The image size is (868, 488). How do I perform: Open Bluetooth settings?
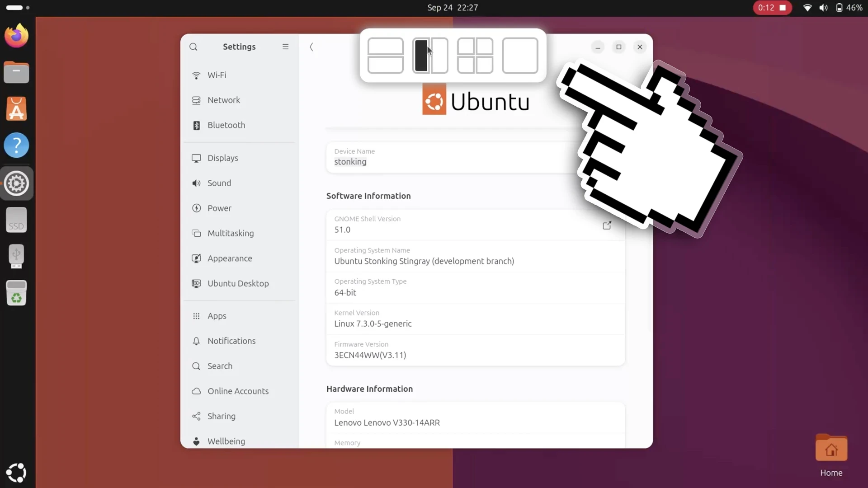pos(240,125)
